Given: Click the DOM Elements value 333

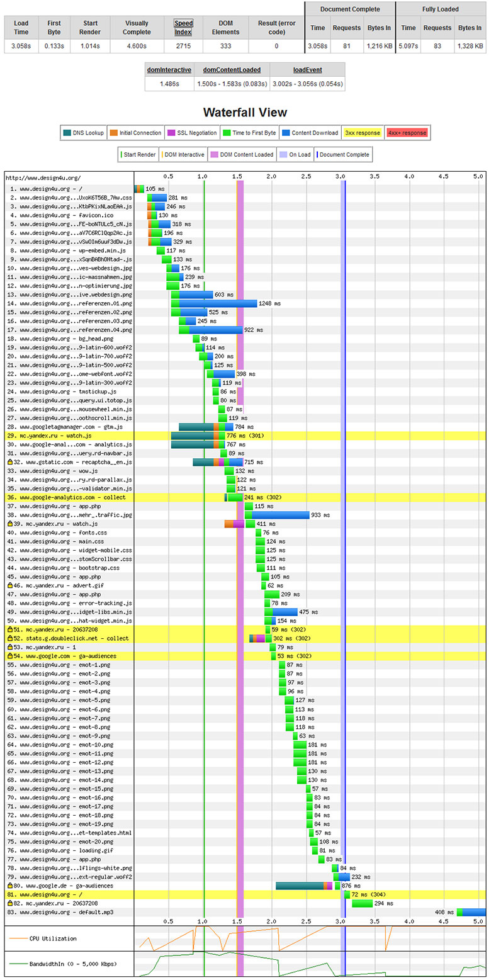Looking at the screenshot, I should tap(225, 46).
